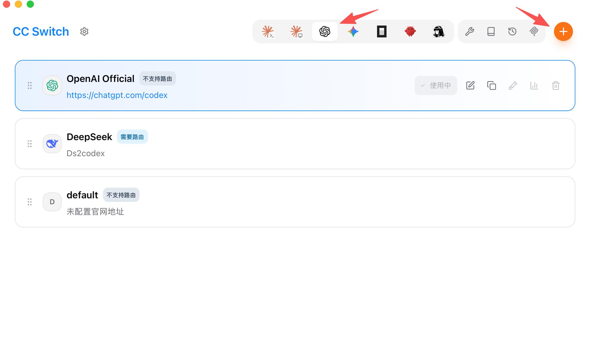Maximize the window with the green button
The width and height of the screenshot is (589, 364).
[30, 4]
